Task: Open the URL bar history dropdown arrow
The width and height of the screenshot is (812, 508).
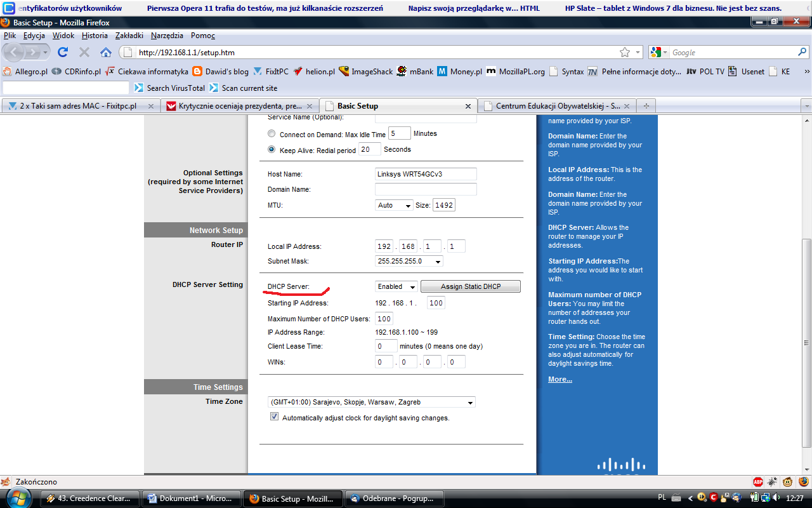Action: 637,53
